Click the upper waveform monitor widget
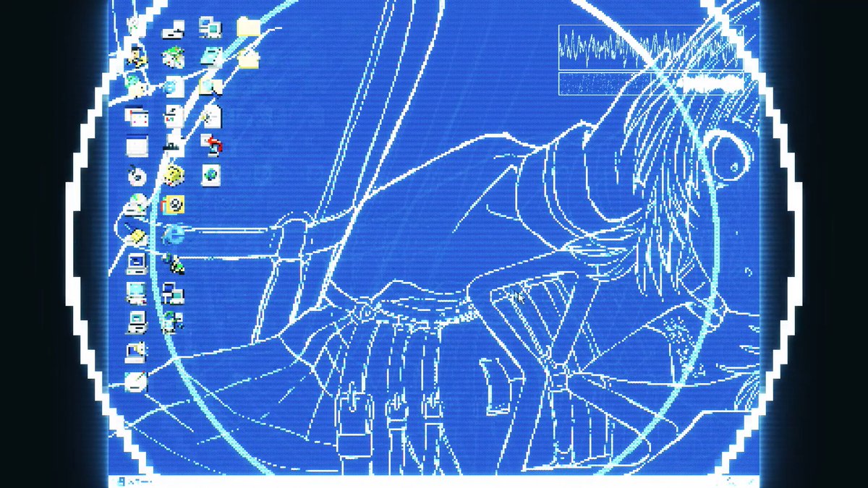Screen dimensions: 868x488 point(650,47)
